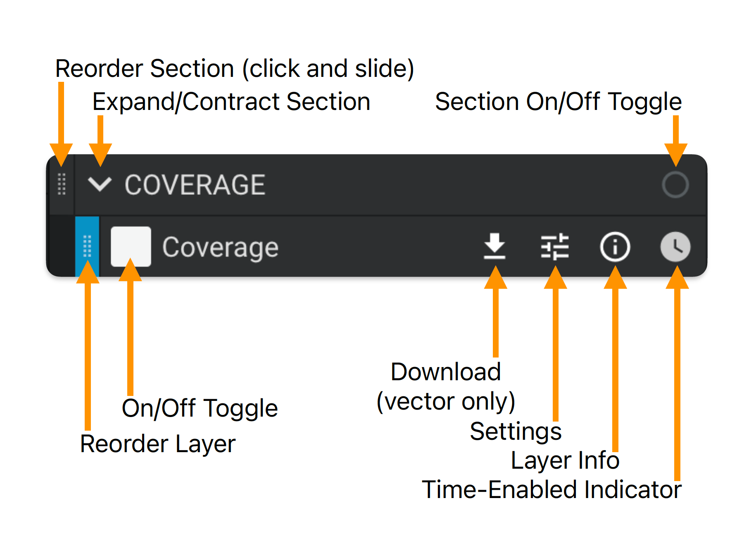This screenshot has width=756, height=553.
Task: Click the "Settings" annotation caption
Action: click(516, 432)
